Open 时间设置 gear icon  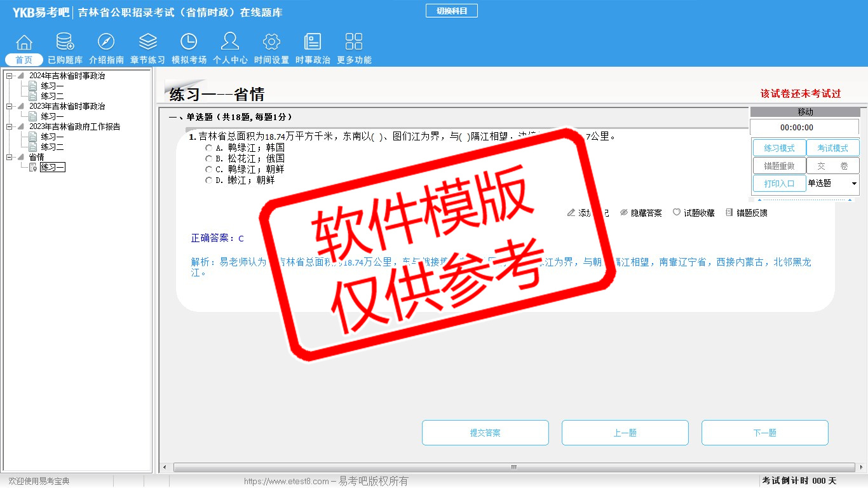coord(271,42)
